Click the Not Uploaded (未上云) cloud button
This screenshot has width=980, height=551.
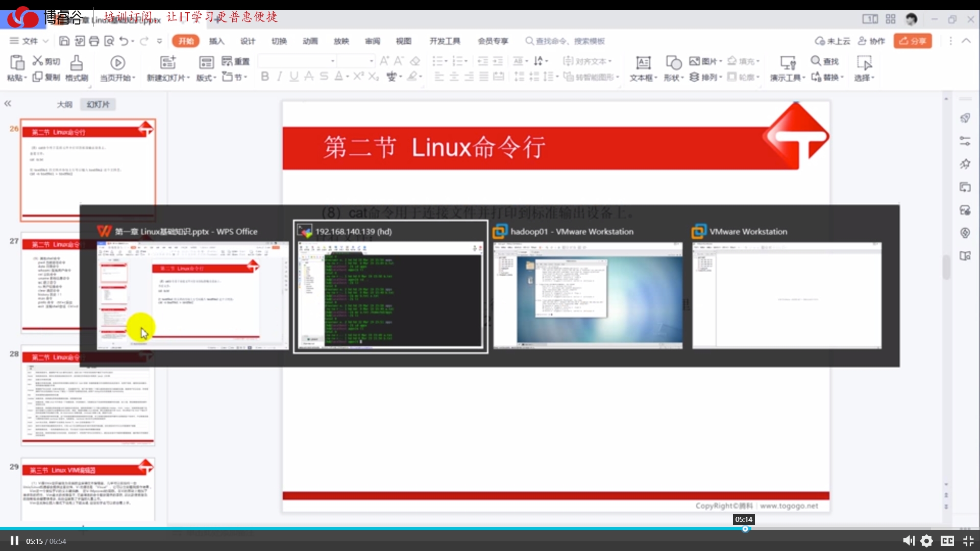(832, 41)
